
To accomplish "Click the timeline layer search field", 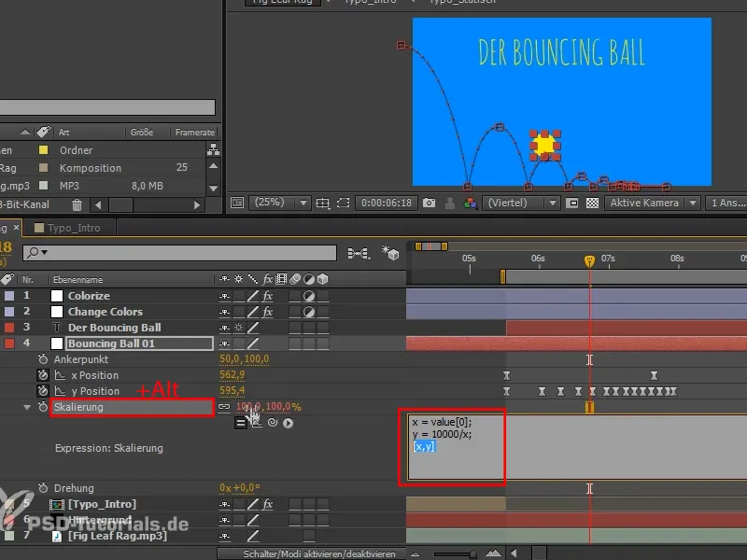I will click(x=179, y=252).
